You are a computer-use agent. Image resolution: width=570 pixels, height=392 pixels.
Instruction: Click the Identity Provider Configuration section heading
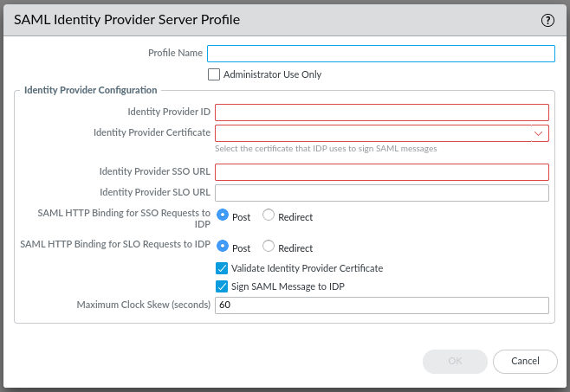pos(90,90)
